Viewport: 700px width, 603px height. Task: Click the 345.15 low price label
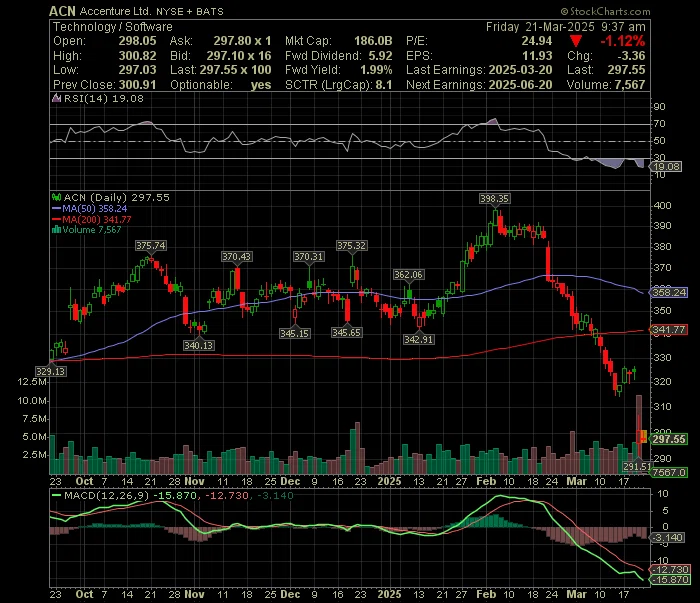tap(295, 333)
